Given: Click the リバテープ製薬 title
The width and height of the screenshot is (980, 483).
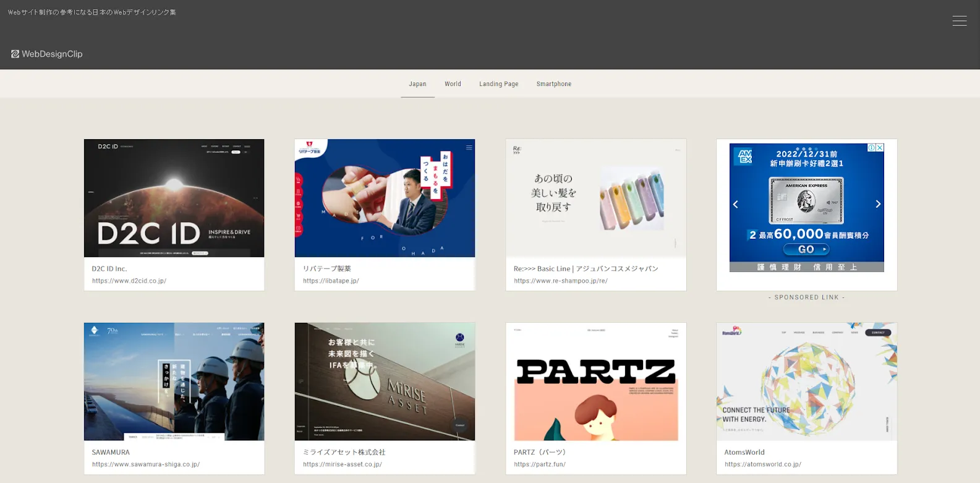Looking at the screenshot, I should coord(327,269).
